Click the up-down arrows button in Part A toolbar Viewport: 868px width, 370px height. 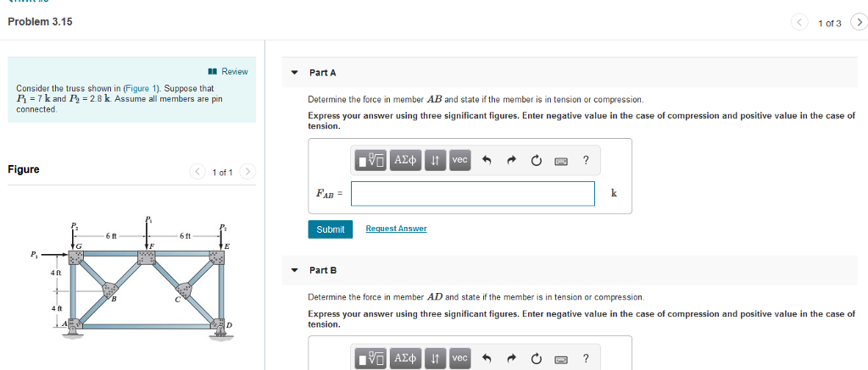pos(436,160)
